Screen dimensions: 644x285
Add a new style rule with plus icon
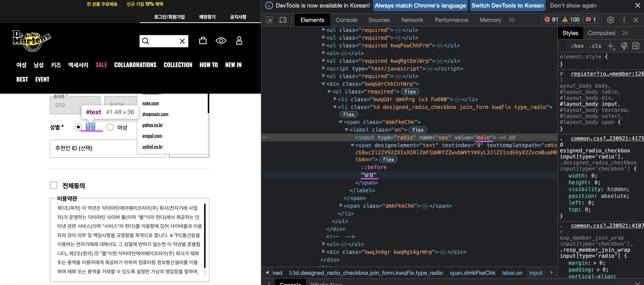coord(611,46)
